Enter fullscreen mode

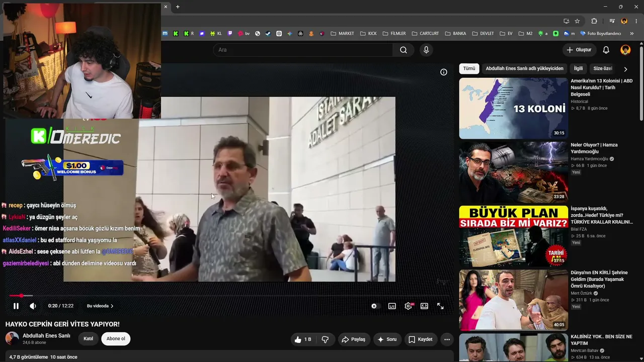(440, 306)
